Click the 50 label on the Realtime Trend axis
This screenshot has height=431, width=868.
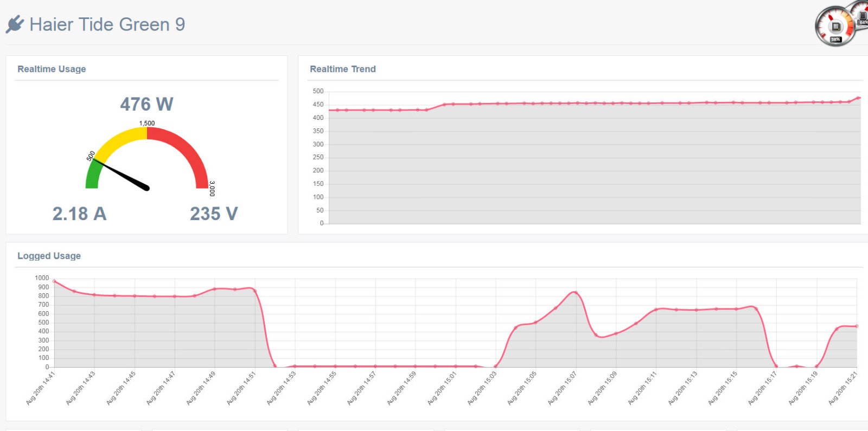click(320, 210)
